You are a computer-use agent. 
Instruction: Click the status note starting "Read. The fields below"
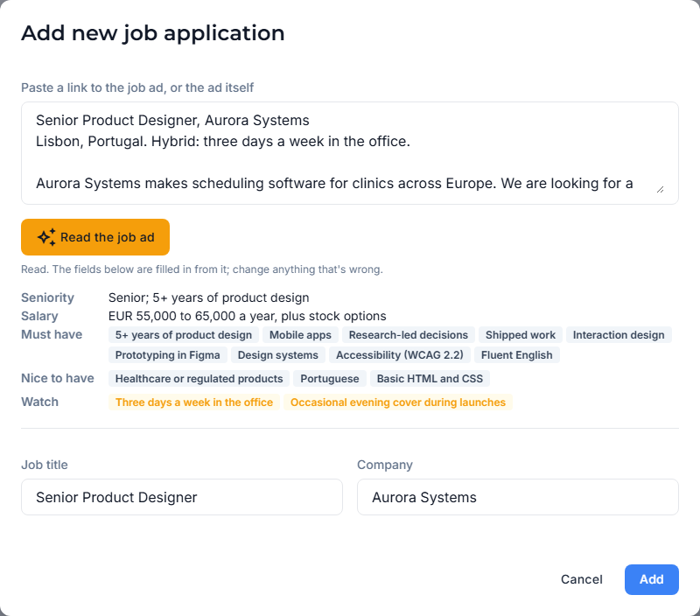[x=202, y=269]
